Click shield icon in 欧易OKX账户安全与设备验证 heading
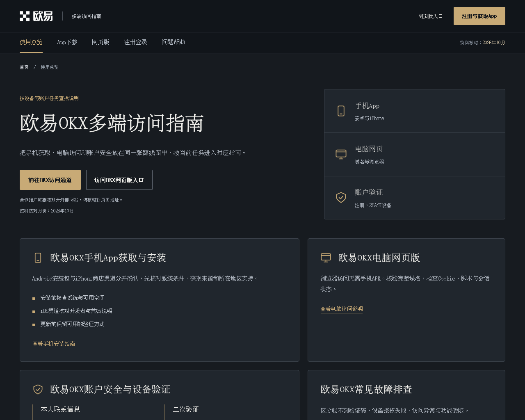Image resolution: width=525 pixels, height=420 pixels. click(x=38, y=389)
